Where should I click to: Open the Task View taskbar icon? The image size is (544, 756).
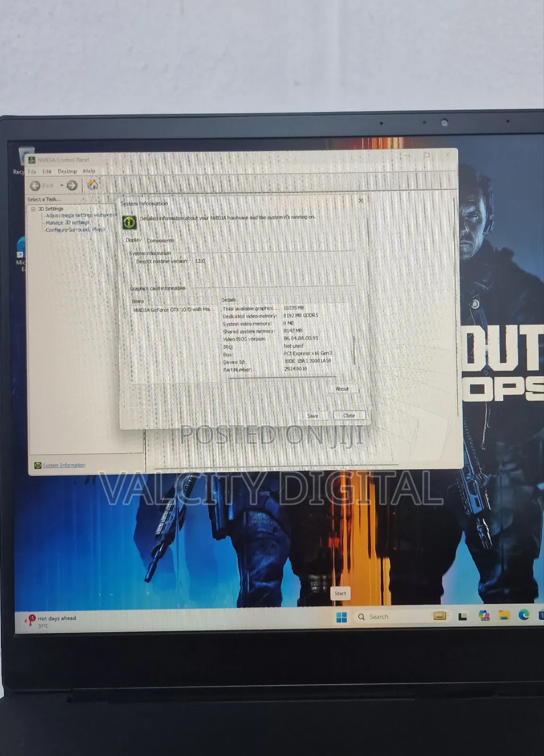463,617
